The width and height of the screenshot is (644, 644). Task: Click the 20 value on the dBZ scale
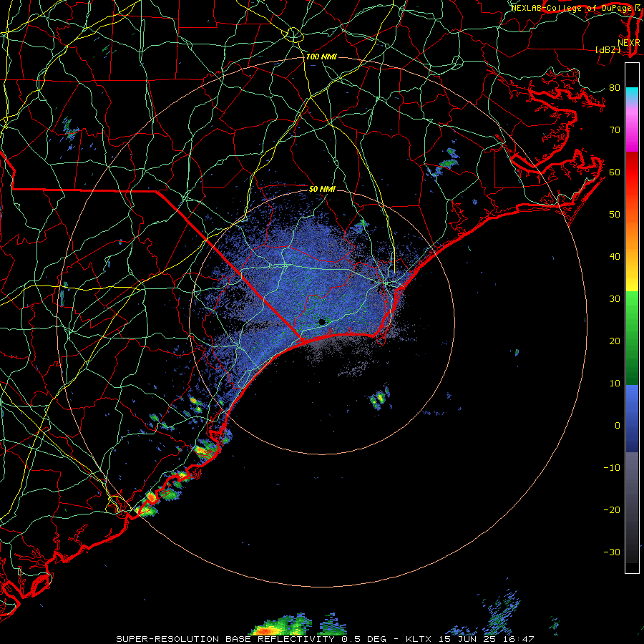[615, 341]
